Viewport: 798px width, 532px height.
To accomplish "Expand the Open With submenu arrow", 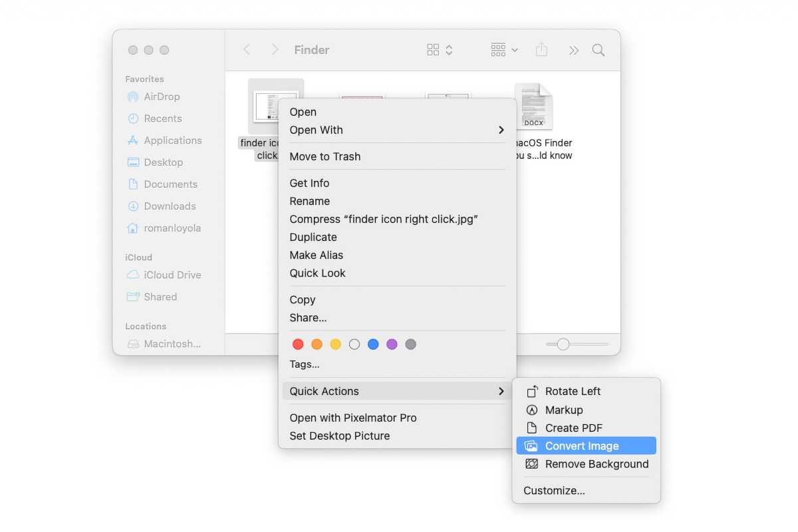I will click(x=501, y=130).
